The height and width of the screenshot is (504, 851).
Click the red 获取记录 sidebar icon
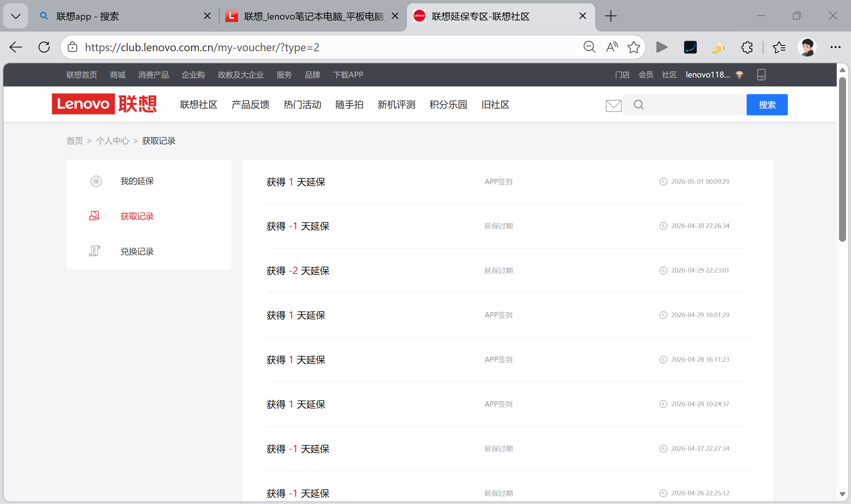coord(94,216)
